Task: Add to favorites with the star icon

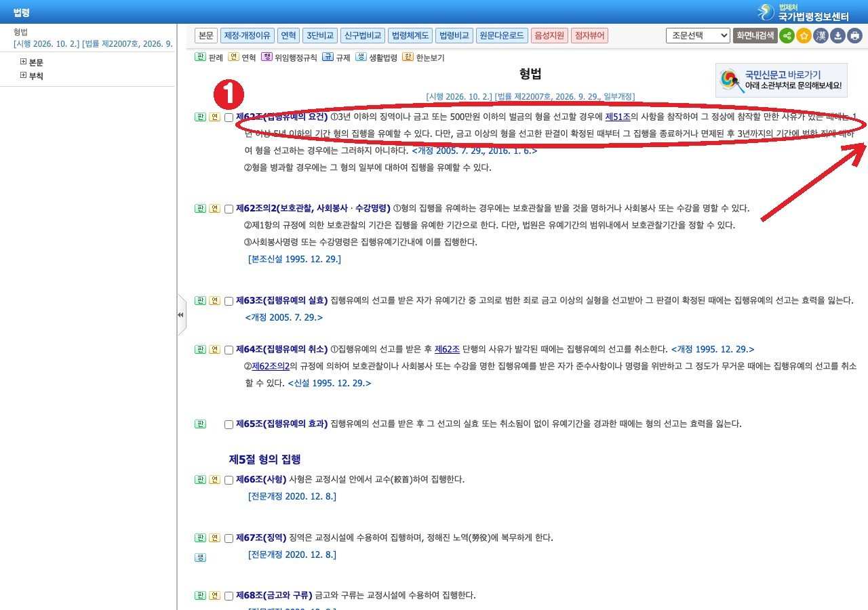Action: point(804,36)
